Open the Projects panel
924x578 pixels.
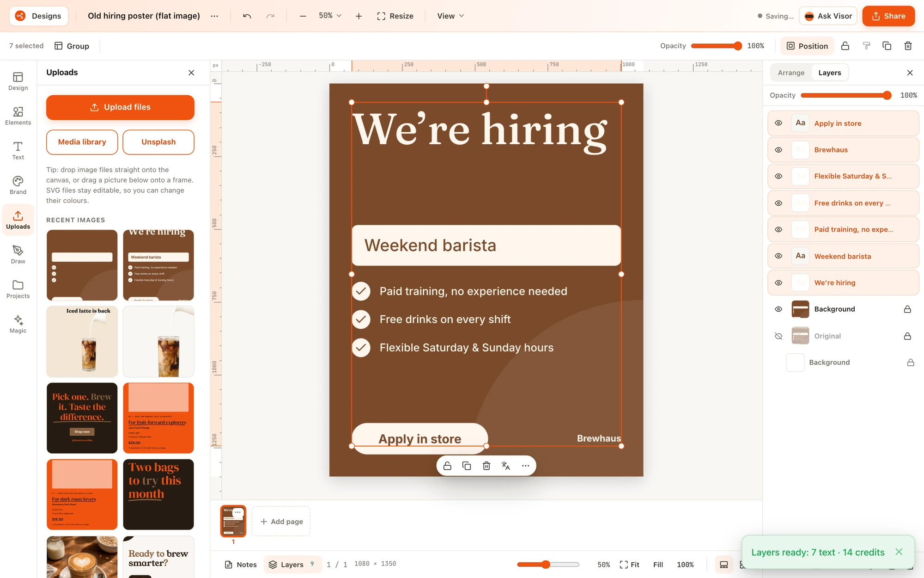click(18, 289)
